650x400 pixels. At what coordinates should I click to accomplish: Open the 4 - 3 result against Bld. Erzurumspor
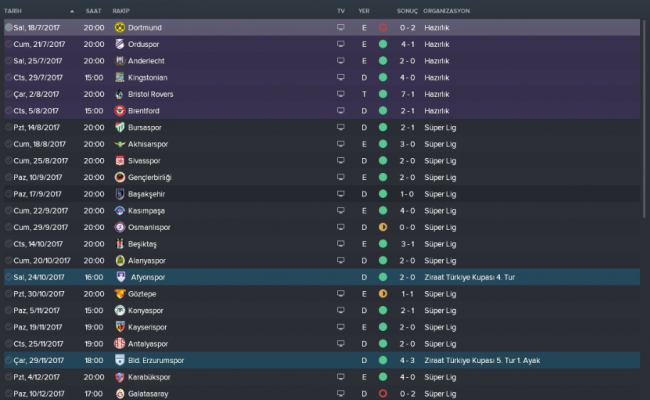408,360
